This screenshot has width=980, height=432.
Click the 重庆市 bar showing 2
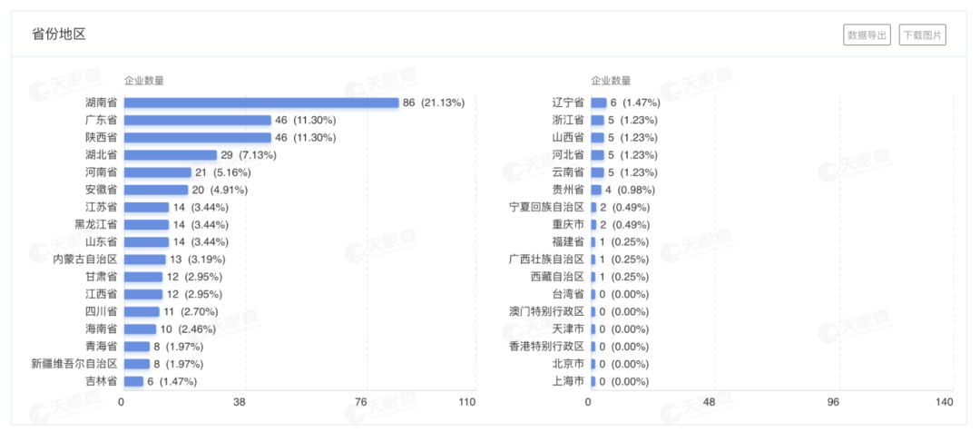click(x=593, y=224)
